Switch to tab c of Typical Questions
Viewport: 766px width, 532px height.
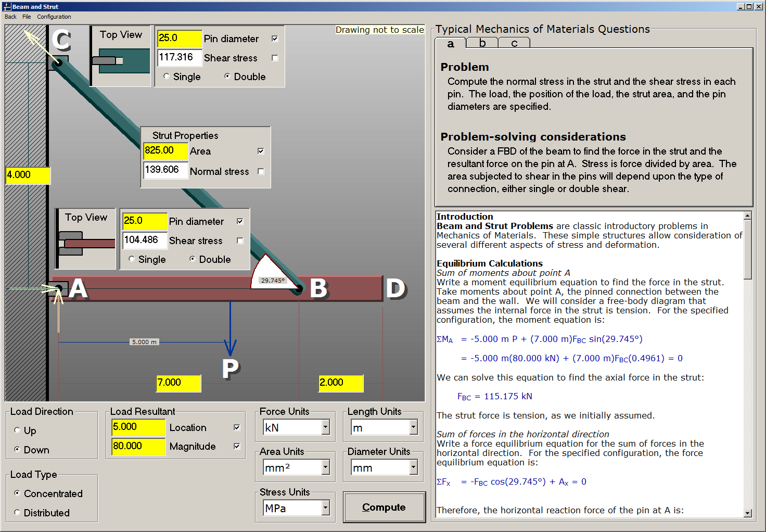pos(514,43)
